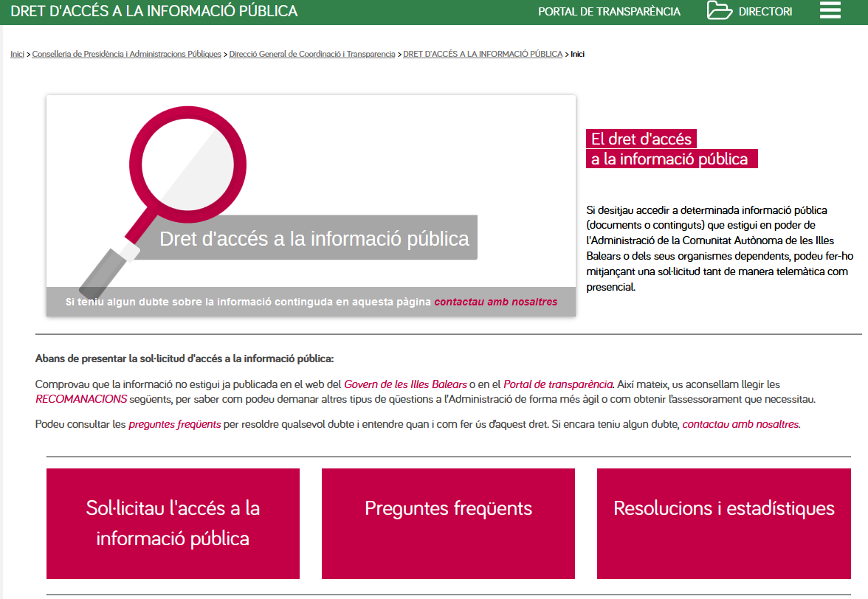Click 'contactau amb nosaltres' at paragraph end
Viewport: 868px width, 599px height.
tap(740, 425)
